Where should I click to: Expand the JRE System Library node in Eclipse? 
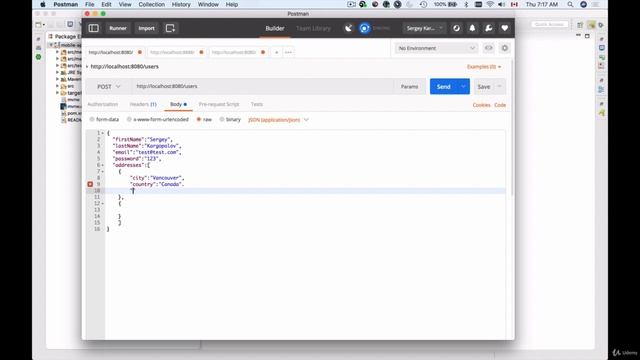58,72
